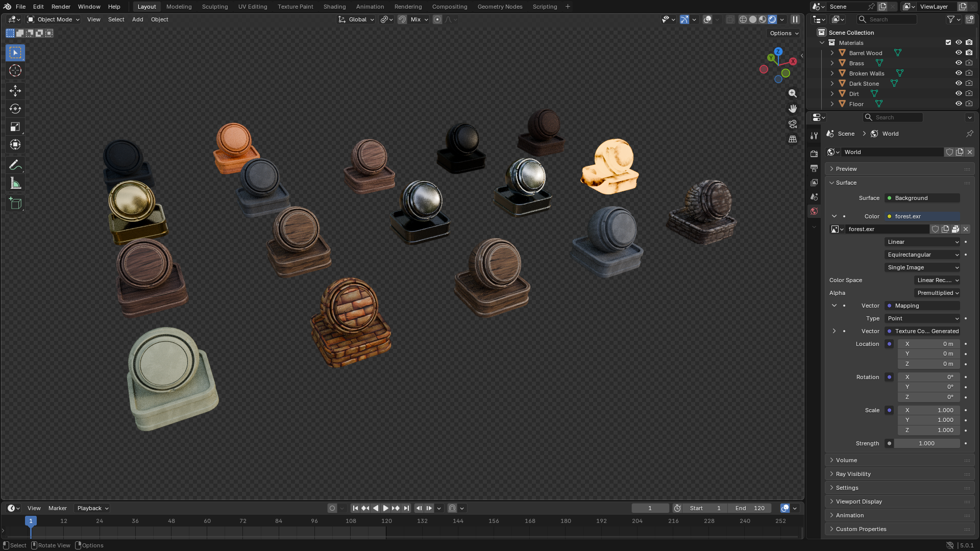
Task: Click frame 120 on the timeline ruler
Action: tap(386, 521)
